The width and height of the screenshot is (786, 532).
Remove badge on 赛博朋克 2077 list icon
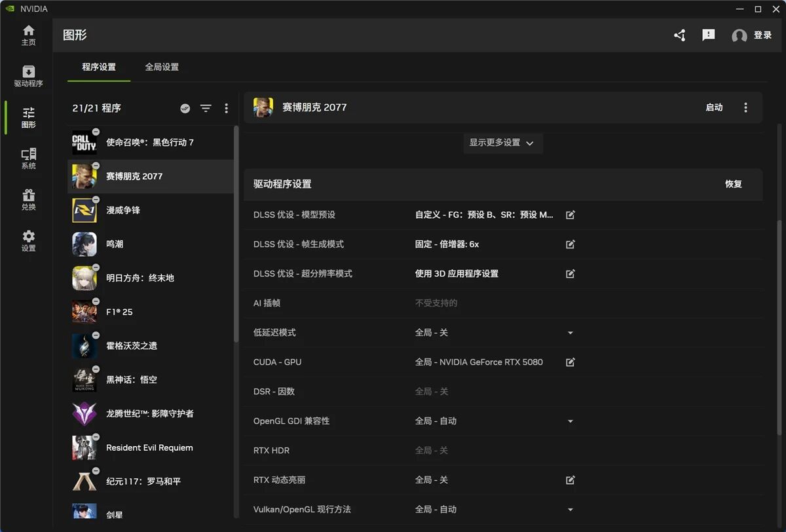pyautogui.click(x=96, y=166)
